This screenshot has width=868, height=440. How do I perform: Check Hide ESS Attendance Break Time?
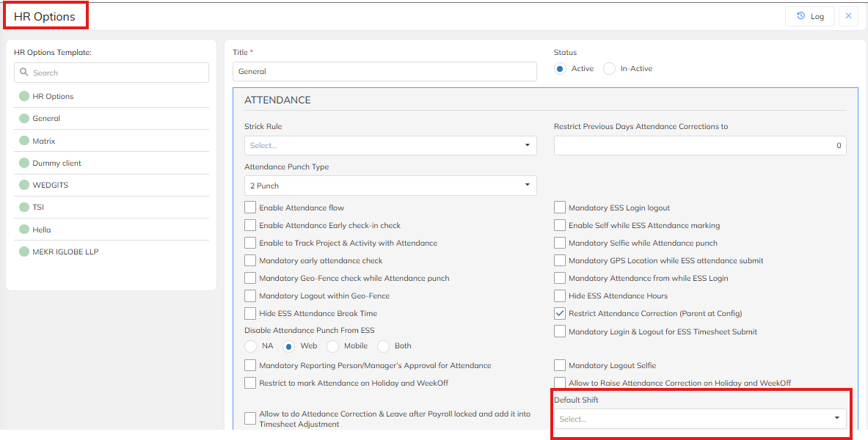point(250,313)
